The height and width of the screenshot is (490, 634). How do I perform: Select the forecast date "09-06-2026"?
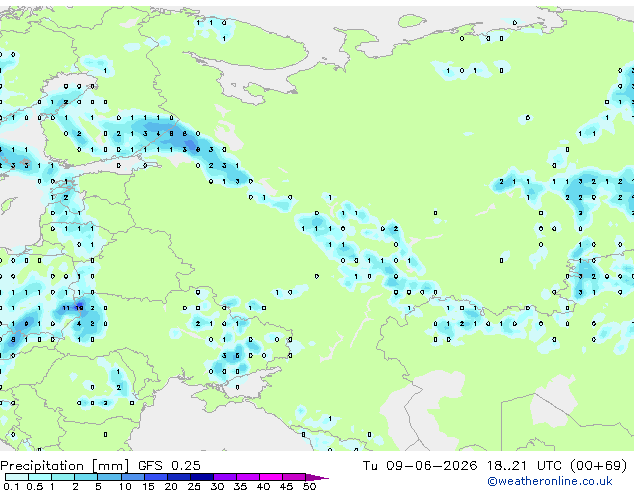coord(431,466)
